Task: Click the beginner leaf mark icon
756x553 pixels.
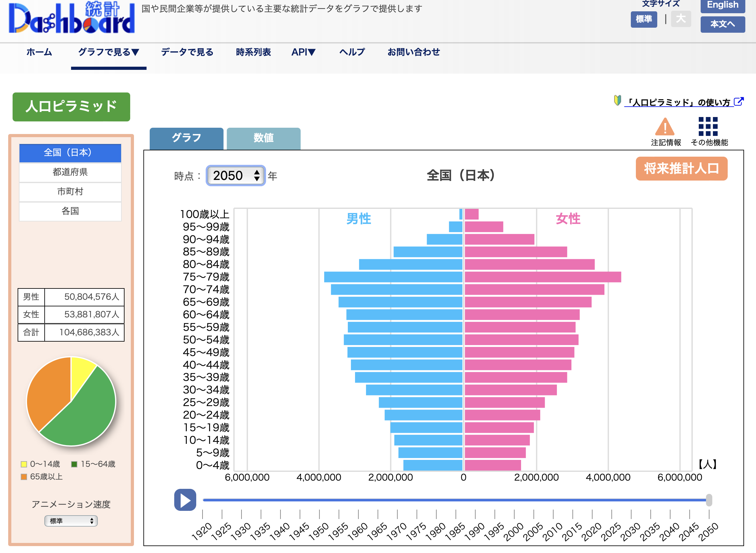Action: [x=617, y=100]
